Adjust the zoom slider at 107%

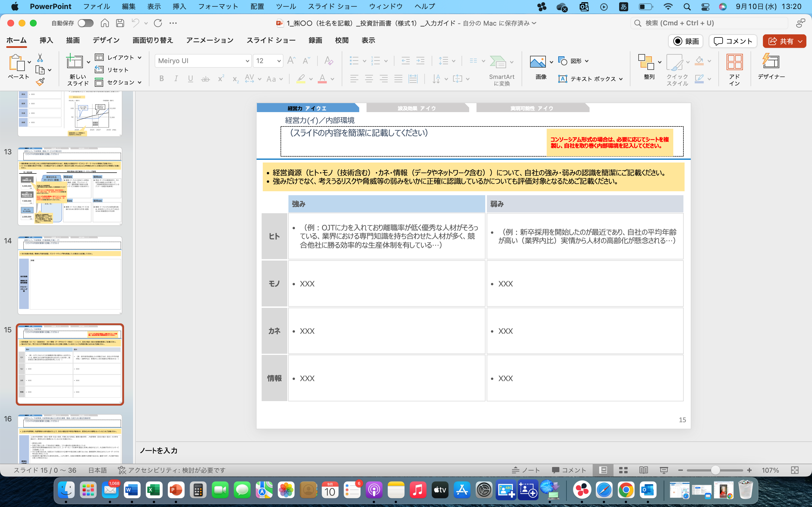(x=715, y=470)
